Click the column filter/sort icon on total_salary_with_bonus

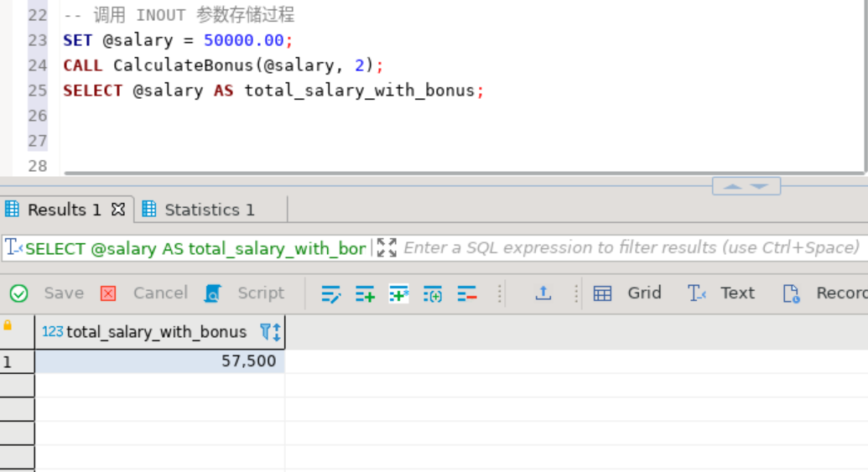pyautogui.click(x=270, y=332)
